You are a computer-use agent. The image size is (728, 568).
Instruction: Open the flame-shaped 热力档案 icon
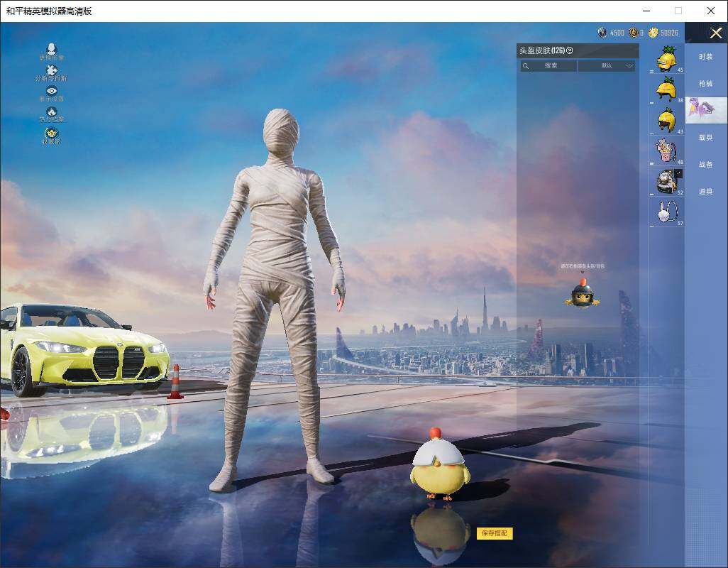52,112
